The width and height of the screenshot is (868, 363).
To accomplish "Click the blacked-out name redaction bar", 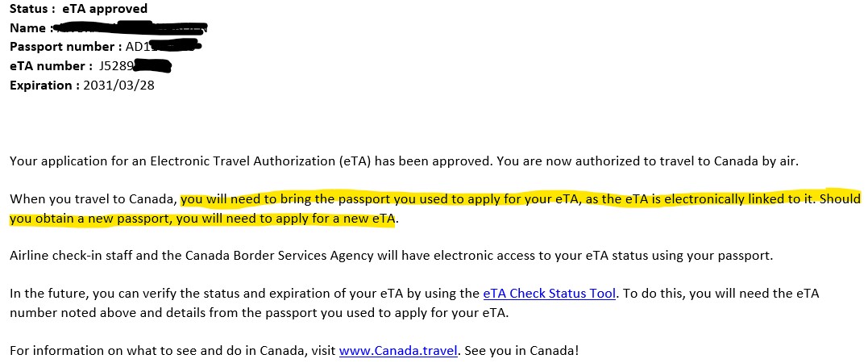I will point(129,28).
